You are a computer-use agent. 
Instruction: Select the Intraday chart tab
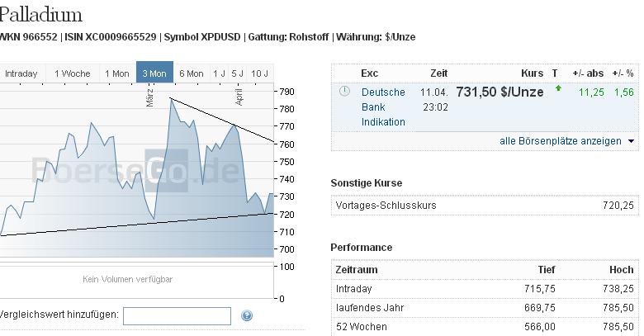(x=21, y=73)
